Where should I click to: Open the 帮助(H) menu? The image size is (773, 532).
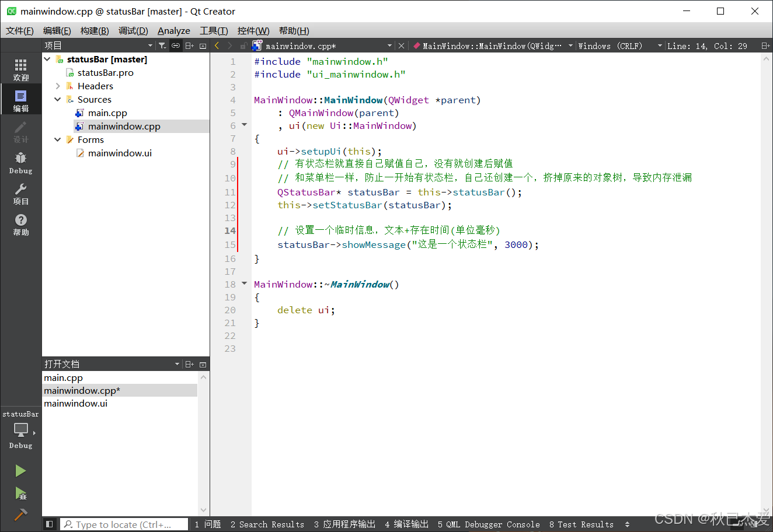pyautogui.click(x=294, y=30)
